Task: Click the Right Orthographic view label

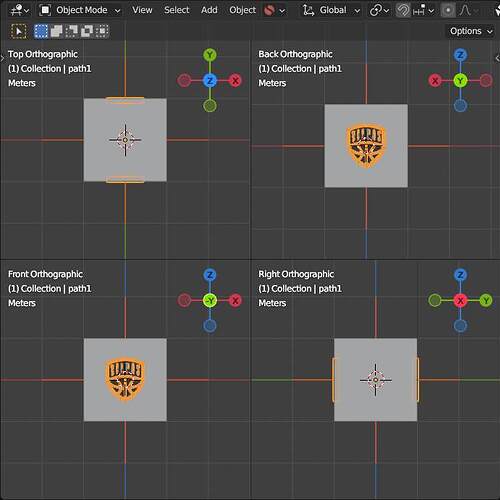Action: click(x=296, y=274)
